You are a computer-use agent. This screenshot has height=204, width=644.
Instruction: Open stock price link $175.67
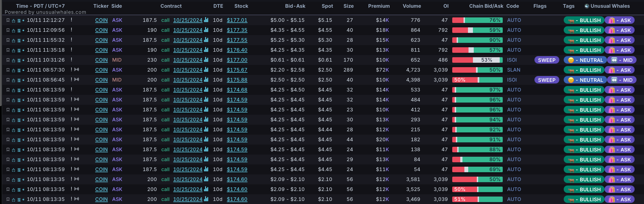click(x=237, y=70)
